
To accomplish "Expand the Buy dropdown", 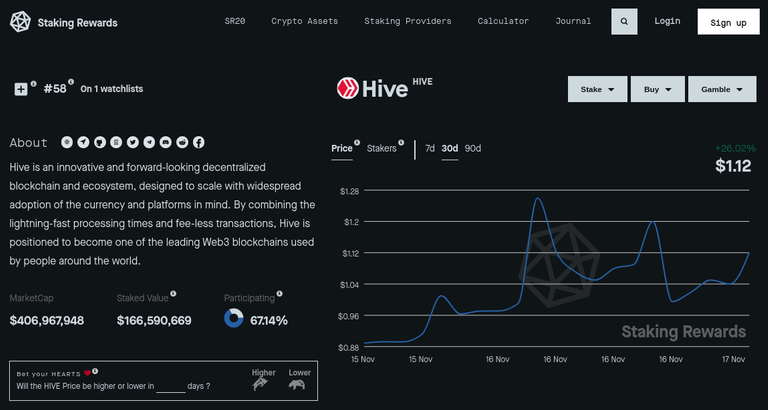I will coord(657,89).
